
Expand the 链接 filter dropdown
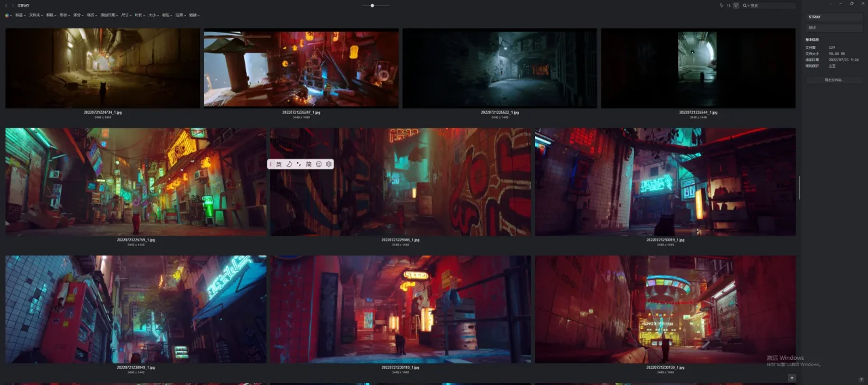click(194, 15)
